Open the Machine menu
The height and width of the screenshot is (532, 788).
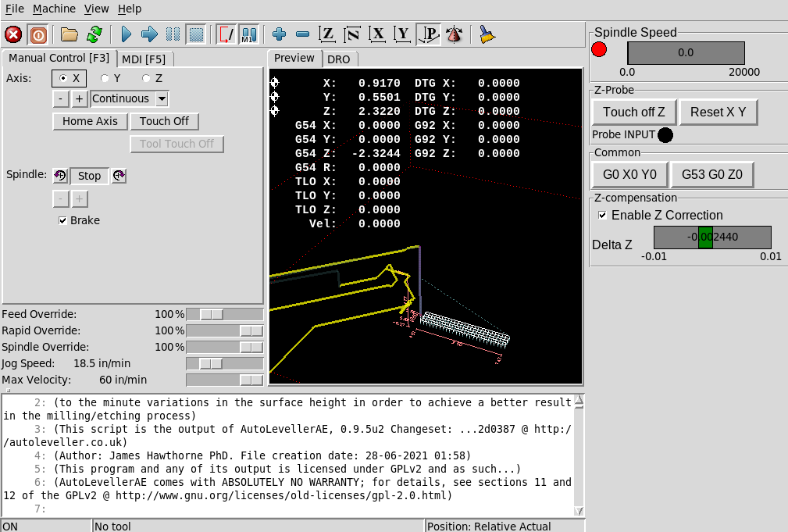54,9
